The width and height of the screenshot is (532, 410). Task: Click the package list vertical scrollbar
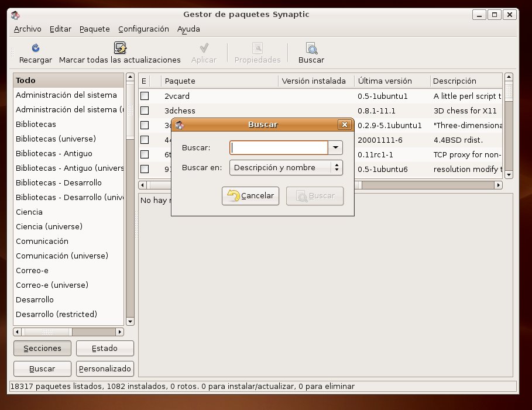pos(509,126)
